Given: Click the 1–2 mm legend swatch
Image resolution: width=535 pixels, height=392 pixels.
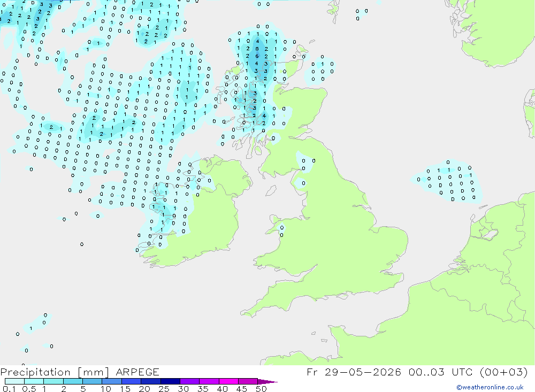Looking at the screenshot, I should (53, 381).
